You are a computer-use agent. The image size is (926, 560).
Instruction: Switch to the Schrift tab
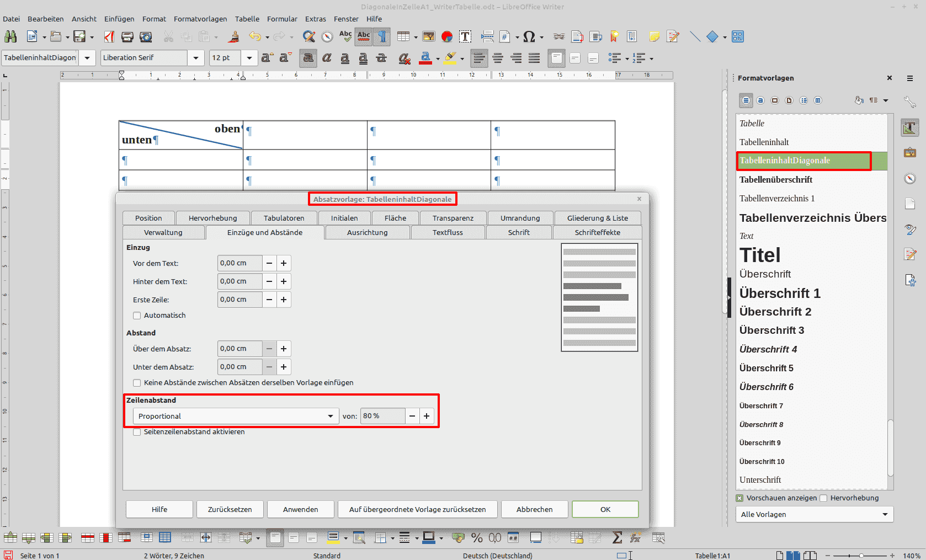(519, 232)
